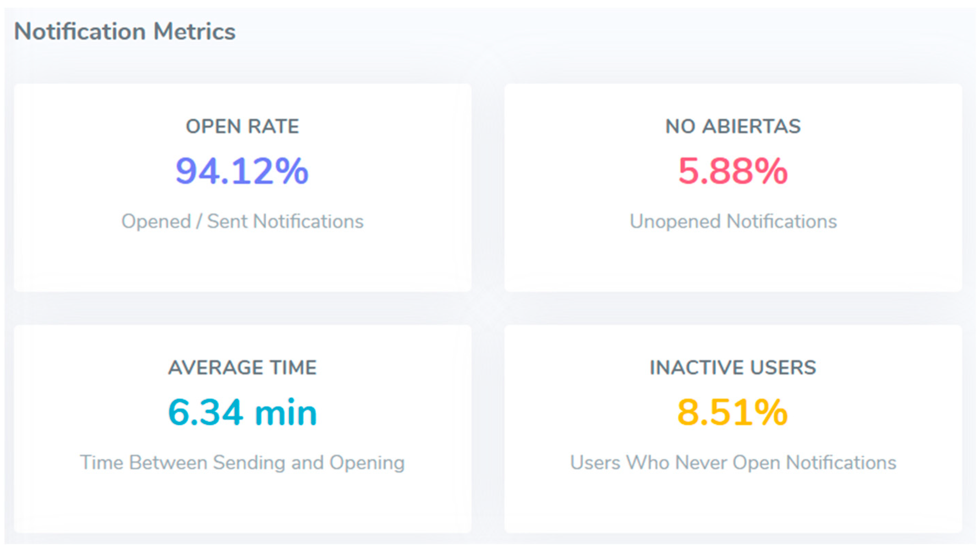The height and width of the screenshot is (549, 980).
Task: Select the OPEN RATE card title
Action: [x=242, y=126]
